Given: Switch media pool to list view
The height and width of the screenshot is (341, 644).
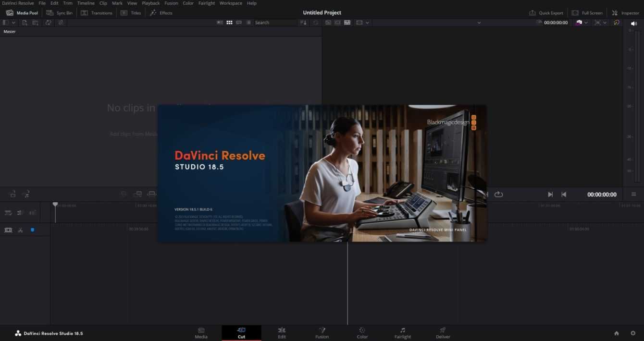Looking at the screenshot, I should pos(248,22).
